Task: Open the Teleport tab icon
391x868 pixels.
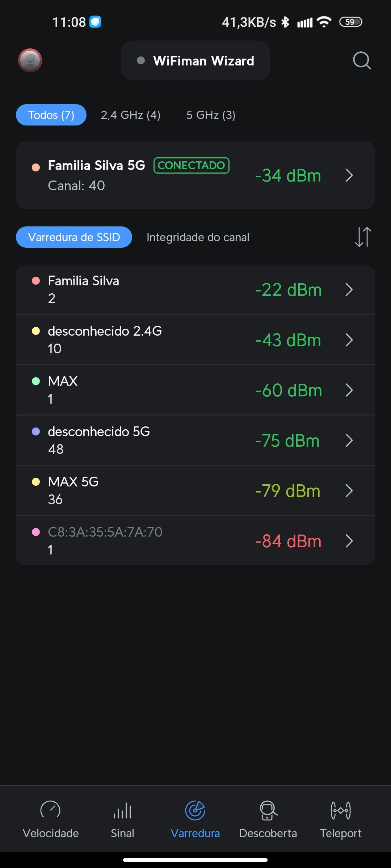Action: 341,810
